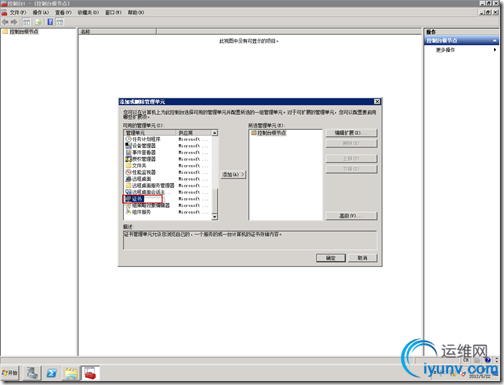Select 远程桌面 snap-in in the list
Viewport: 504px width, 385px height.
tap(138, 179)
